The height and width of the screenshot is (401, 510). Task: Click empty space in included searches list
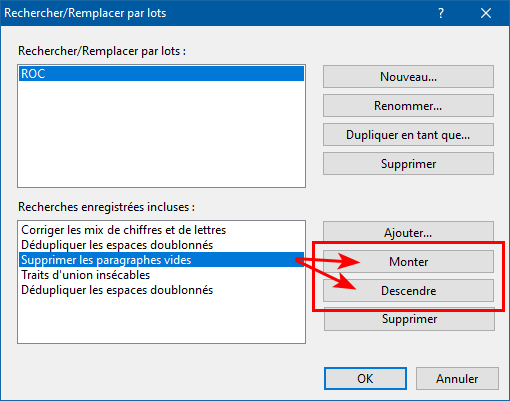161,320
